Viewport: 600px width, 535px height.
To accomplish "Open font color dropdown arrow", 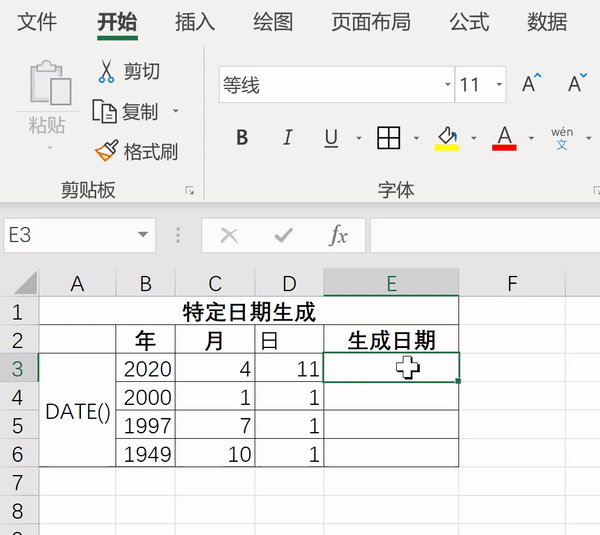I will (531, 138).
